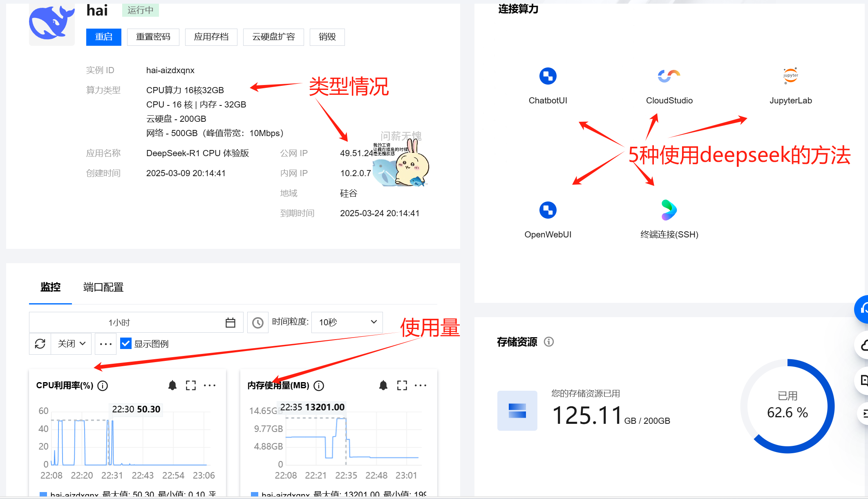Image resolution: width=868 pixels, height=499 pixels.
Task: Open more menu on 内存使用量 chart
Action: pos(421,385)
